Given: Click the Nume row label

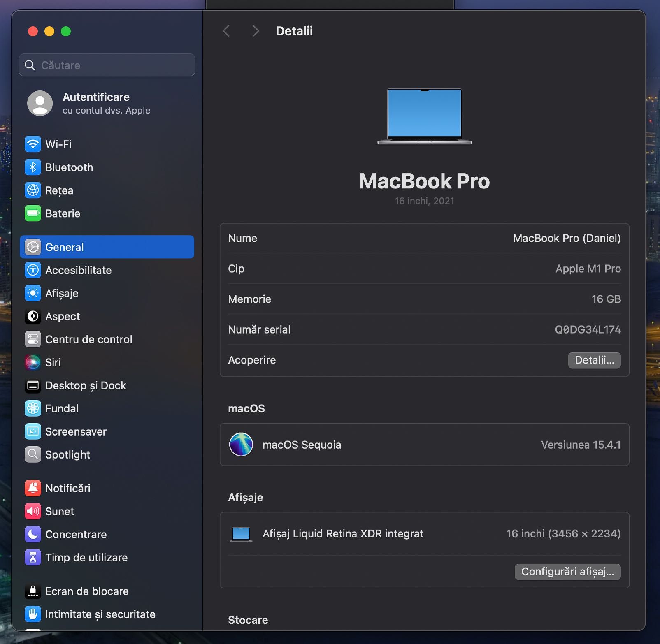Looking at the screenshot, I should click(x=243, y=238).
